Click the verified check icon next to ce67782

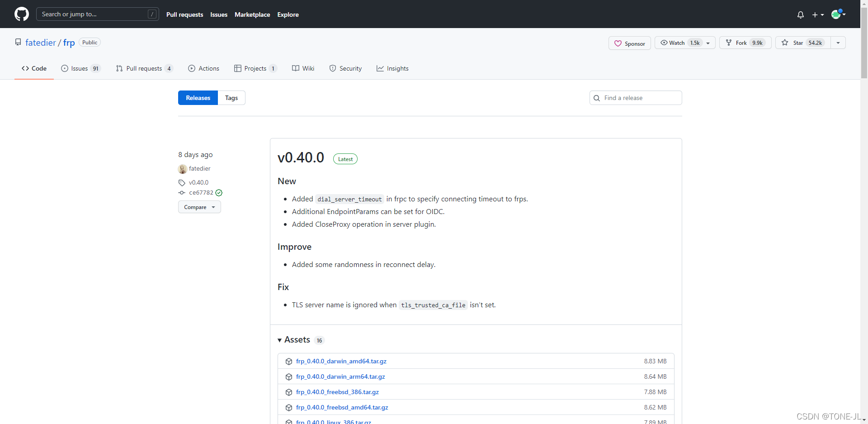coord(219,193)
